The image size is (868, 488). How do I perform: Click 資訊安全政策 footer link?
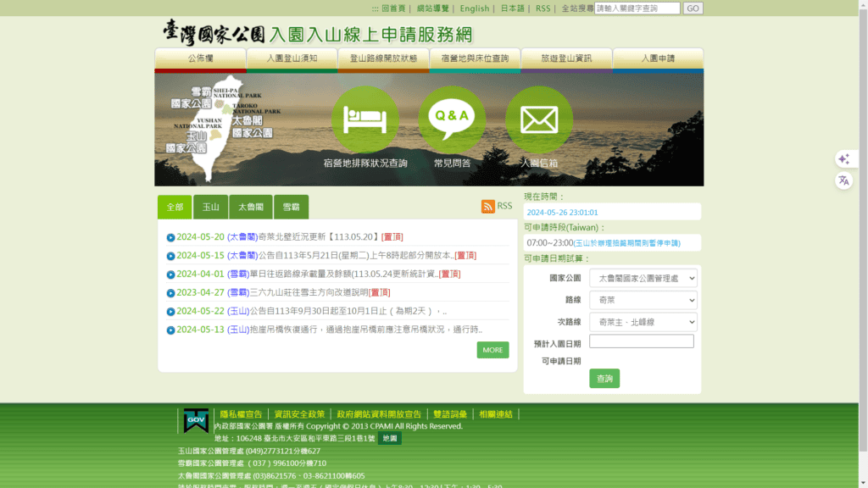[299, 413]
